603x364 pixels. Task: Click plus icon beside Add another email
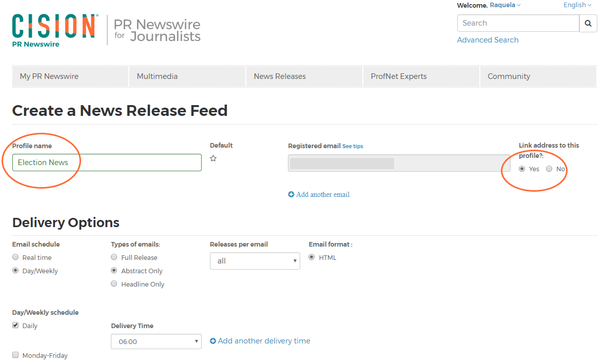click(291, 194)
